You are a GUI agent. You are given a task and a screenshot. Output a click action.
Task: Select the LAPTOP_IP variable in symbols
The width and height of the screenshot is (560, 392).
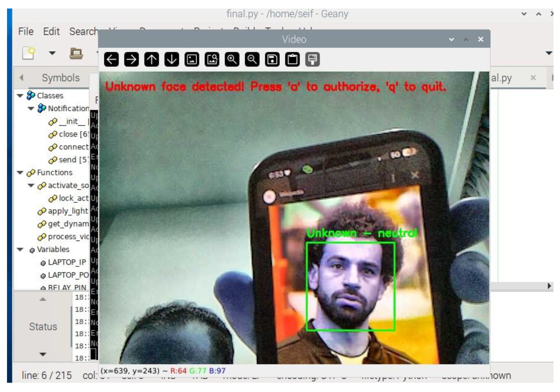[67, 262]
